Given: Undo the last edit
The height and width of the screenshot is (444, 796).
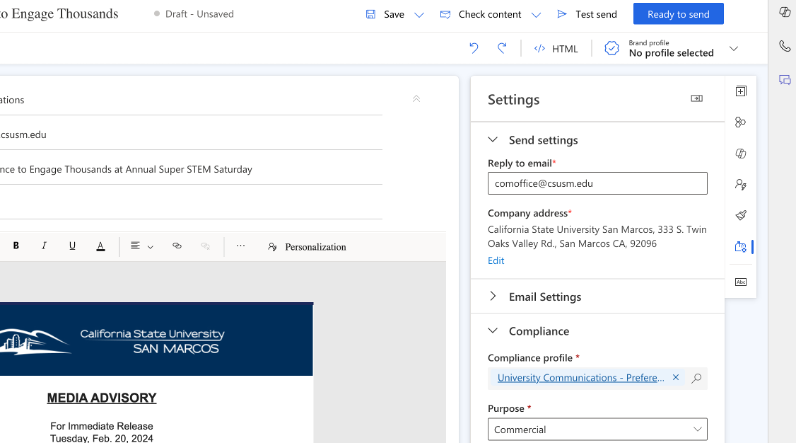Looking at the screenshot, I should (474, 48).
